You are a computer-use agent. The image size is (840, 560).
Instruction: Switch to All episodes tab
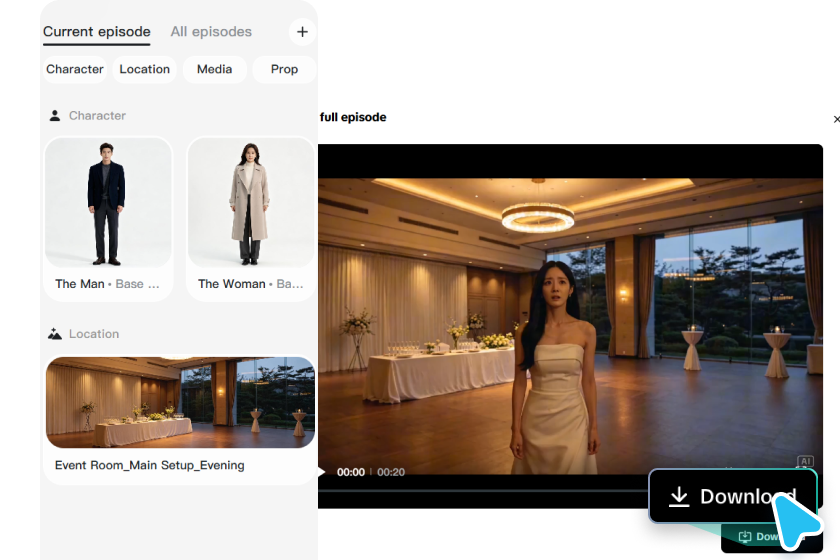[211, 32]
